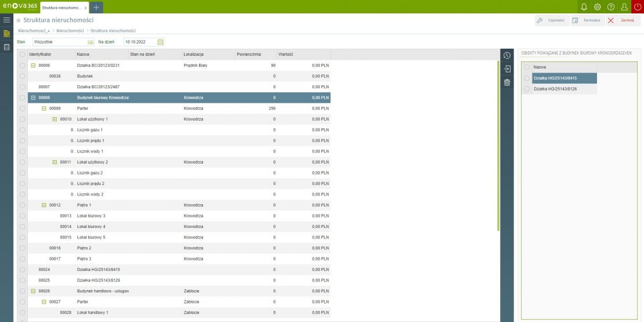Open a new tab with the plus button

coord(96,7)
